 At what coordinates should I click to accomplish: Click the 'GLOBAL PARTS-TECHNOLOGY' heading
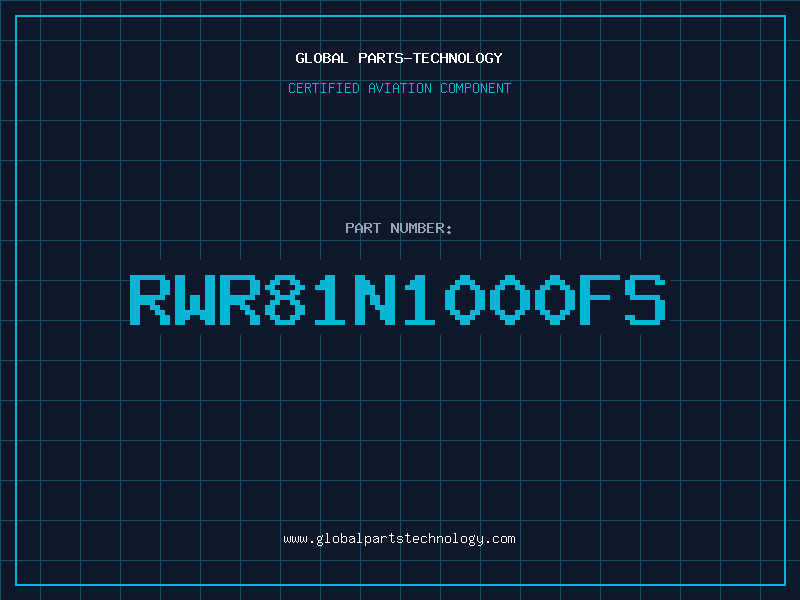pyautogui.click(x=399, y=58)
